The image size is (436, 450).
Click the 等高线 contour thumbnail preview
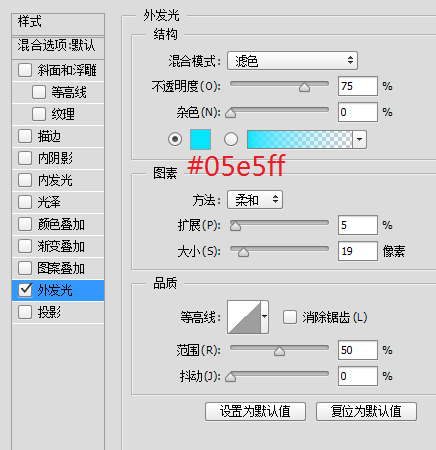(244, 317)
